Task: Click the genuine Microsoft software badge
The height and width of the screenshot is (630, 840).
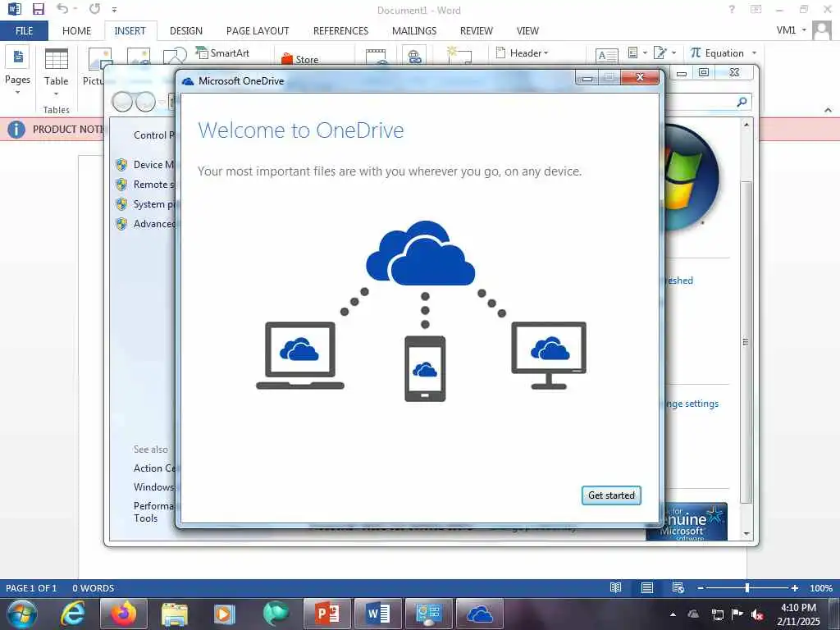Action: point(687,521)
